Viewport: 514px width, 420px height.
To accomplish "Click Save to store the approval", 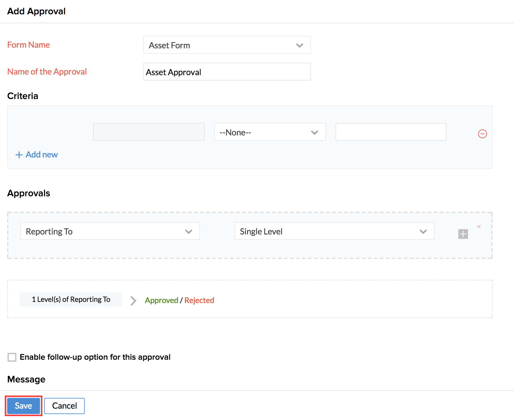I will [24, 406].
